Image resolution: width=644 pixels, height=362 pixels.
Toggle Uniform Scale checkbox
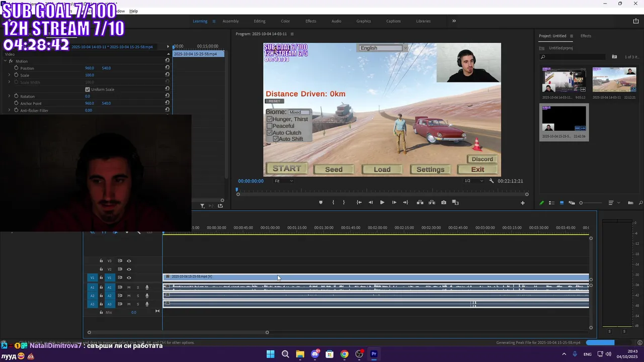[x=88, y=89]
